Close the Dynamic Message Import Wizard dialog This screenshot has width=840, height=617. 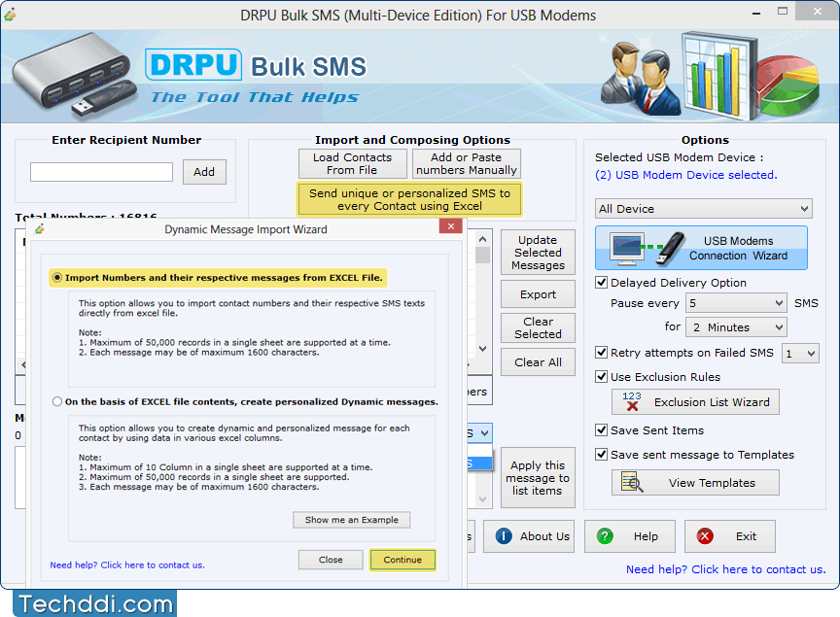[x=451, y=226]
